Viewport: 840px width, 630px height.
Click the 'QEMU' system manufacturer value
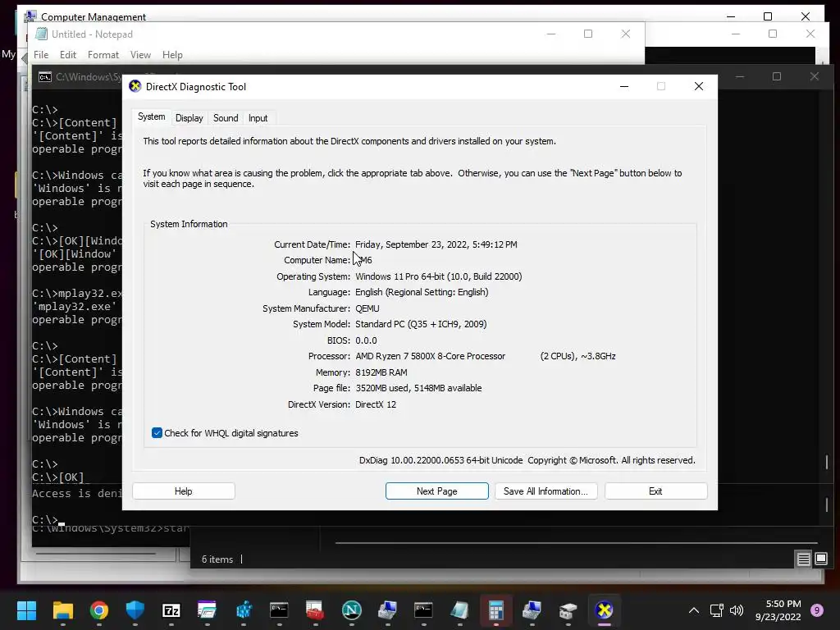click(x=367, y=308)
